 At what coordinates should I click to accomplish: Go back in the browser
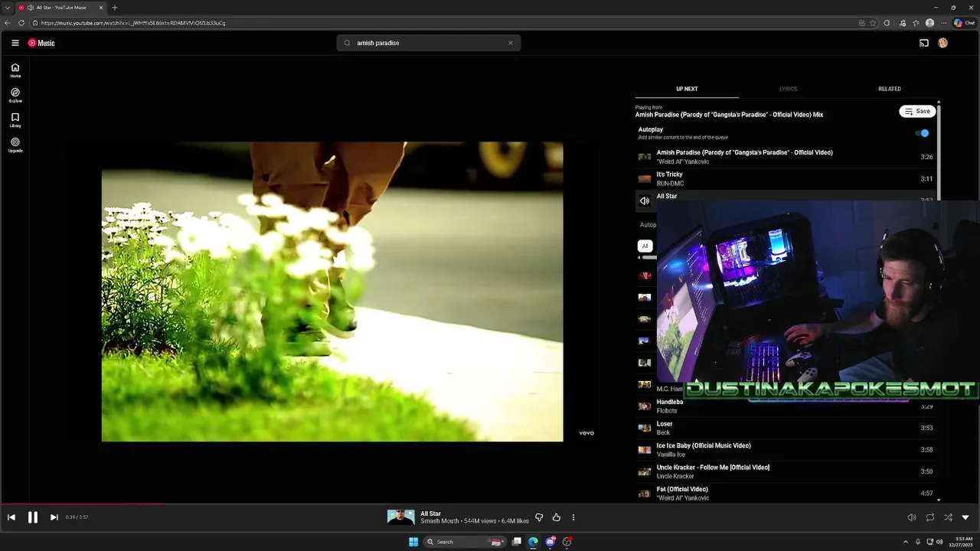tap(8, 23)
